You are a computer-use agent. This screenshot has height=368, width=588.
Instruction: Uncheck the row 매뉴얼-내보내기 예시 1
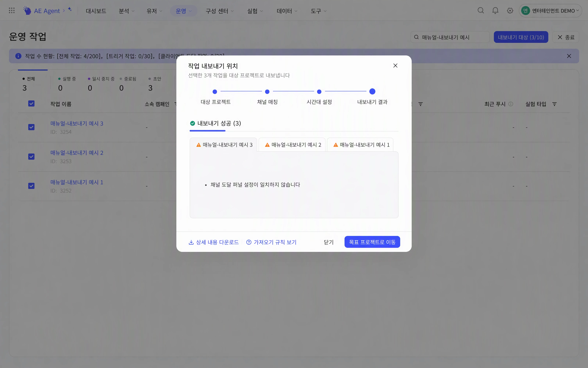31,186
